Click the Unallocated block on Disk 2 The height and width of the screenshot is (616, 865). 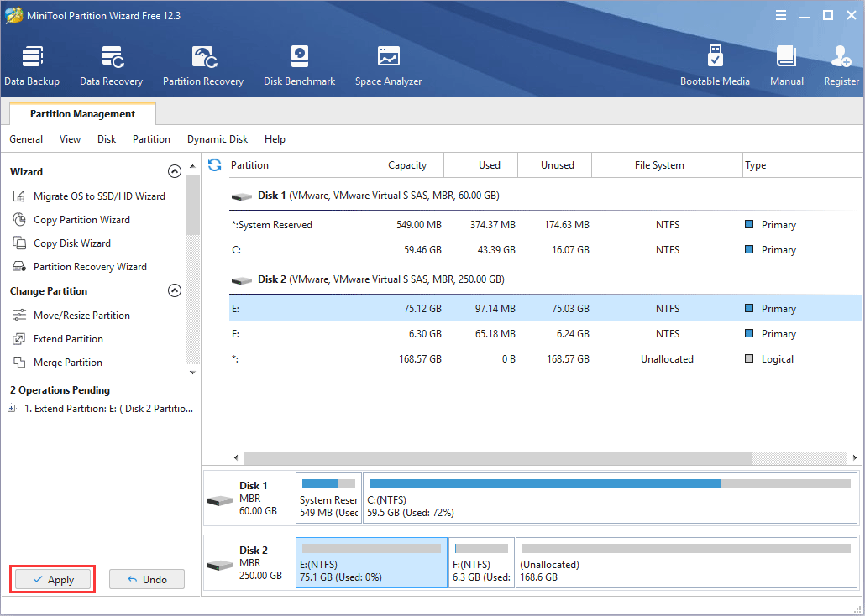[686, 563]
